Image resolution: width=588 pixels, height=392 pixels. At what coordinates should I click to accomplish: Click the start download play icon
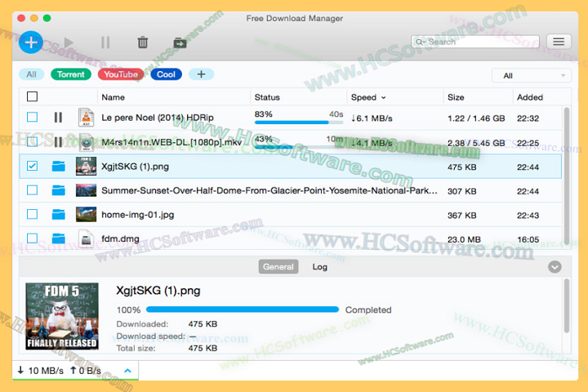pyautogui.click(x=69, y=42)
